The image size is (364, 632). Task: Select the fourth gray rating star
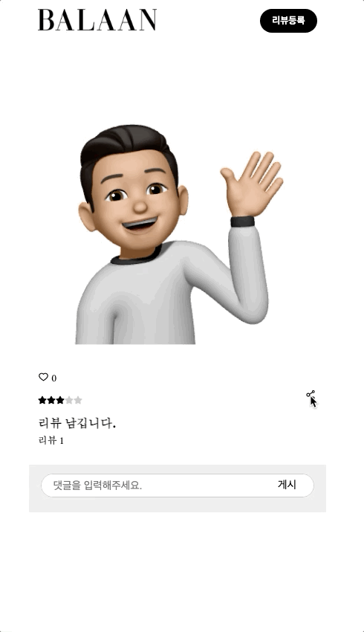coord(69,400)
